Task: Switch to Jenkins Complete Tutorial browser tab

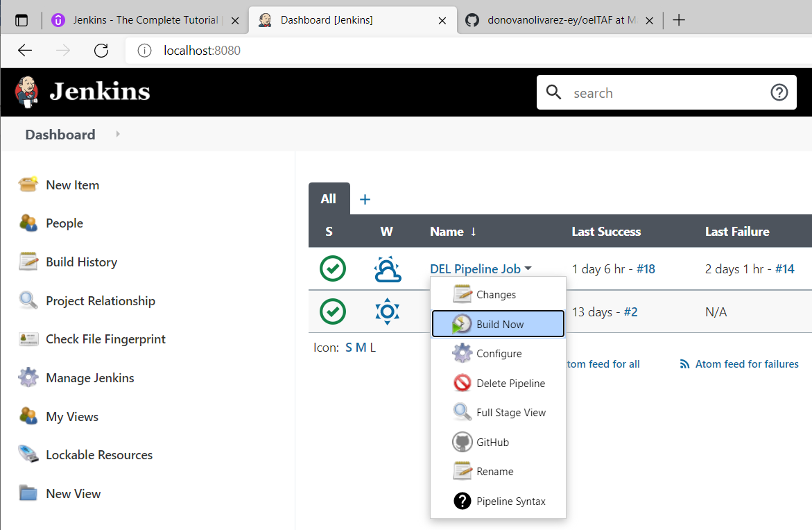Action: 146,20
